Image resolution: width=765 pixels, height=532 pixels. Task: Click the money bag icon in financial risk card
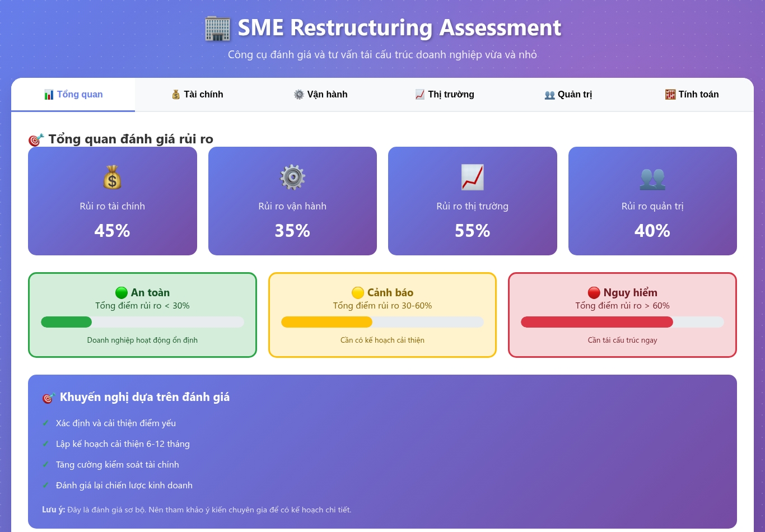coord(112,178)
